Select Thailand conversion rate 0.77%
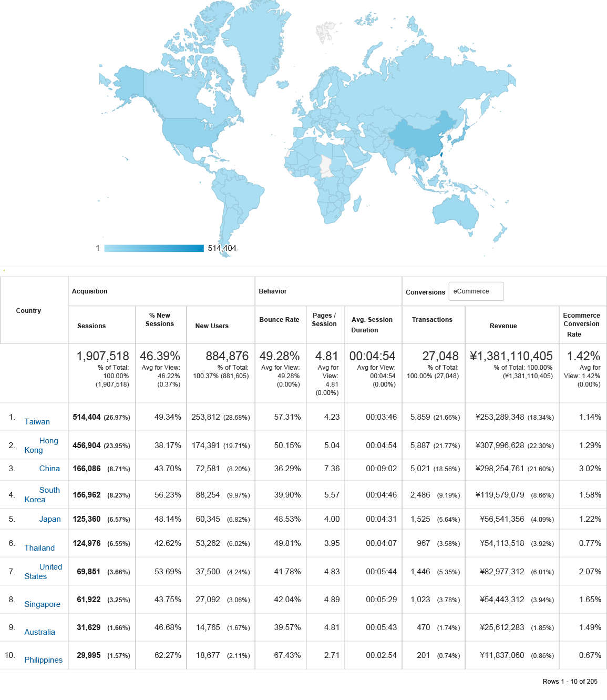607x700 pixels. point(590,543)
